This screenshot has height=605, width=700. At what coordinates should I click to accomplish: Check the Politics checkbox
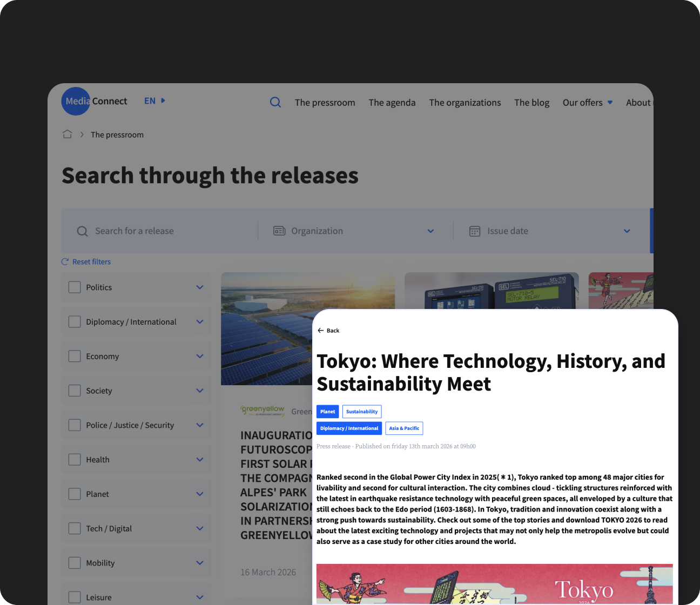click(75, 287)
